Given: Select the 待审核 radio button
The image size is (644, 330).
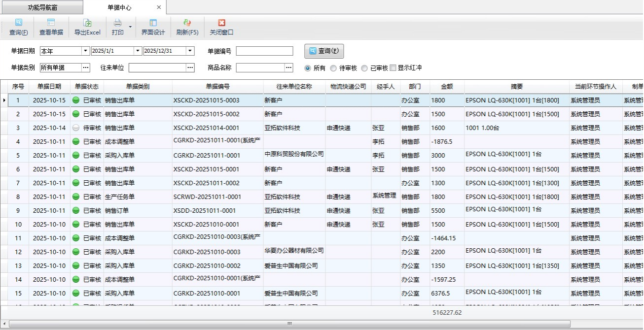Looking at the screenshot, I should click(x=334, y=68).
